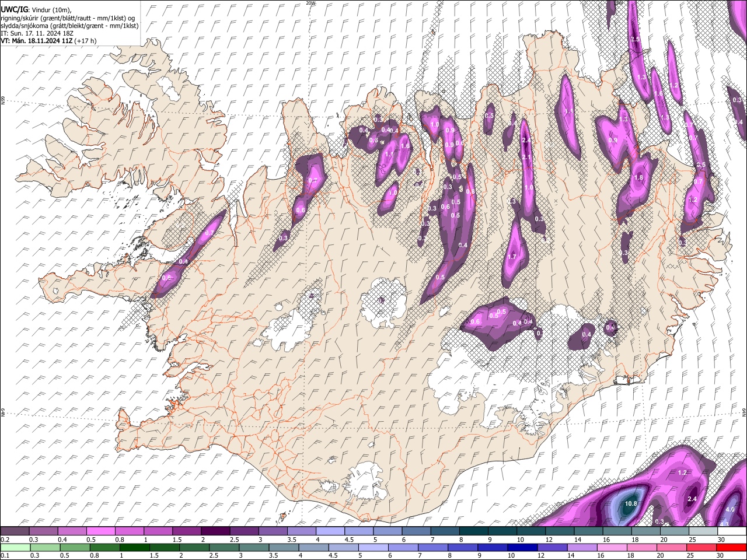
Task: Click the 1.8 value label in east Iceland
Action: [638, 178]
